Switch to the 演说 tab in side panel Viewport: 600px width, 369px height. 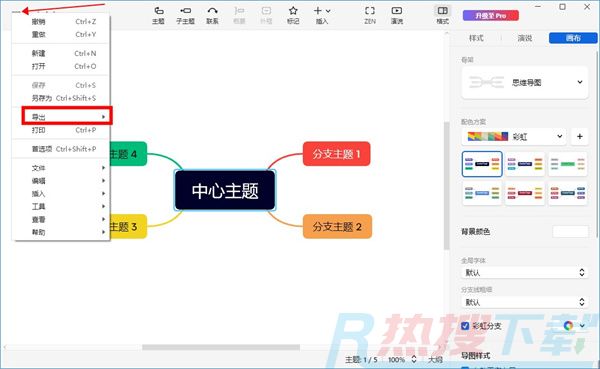(x=525, y=38)
